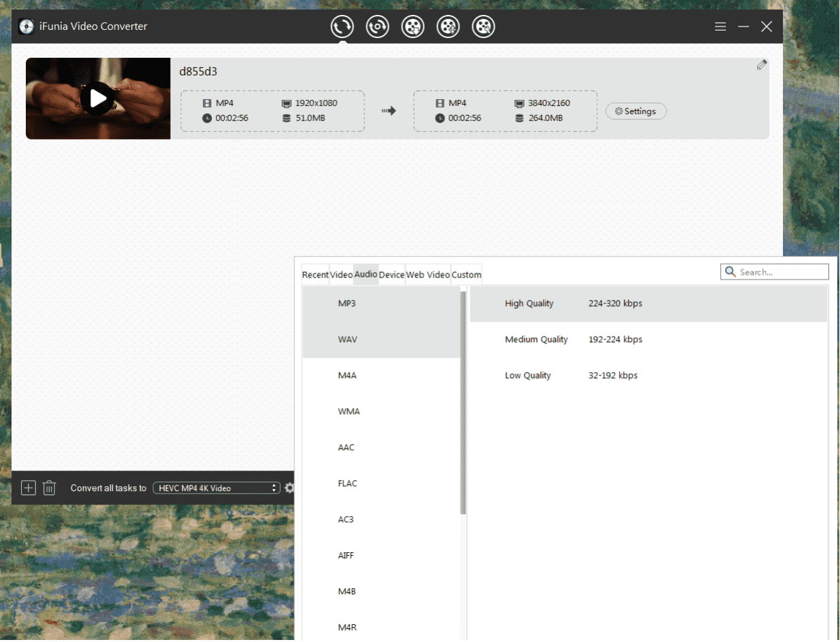Viewport: 840px width, 642px height.
Task: Switch to the Web Video tab
Action: (427, 275)
